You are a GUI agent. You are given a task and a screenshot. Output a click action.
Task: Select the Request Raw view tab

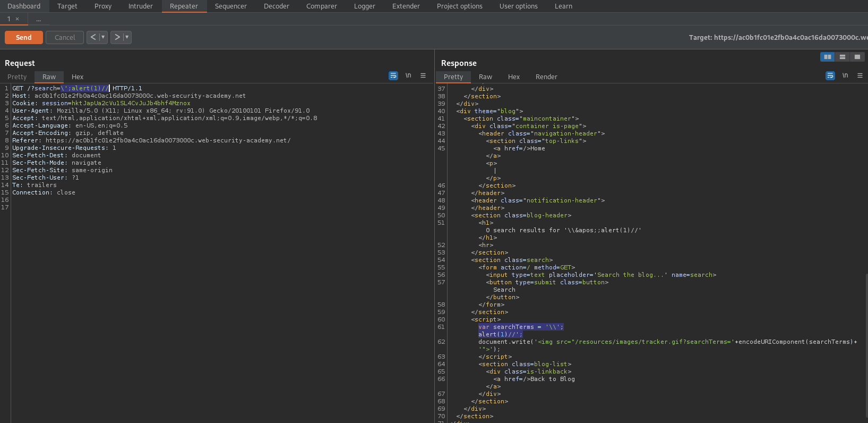(49, 77)
